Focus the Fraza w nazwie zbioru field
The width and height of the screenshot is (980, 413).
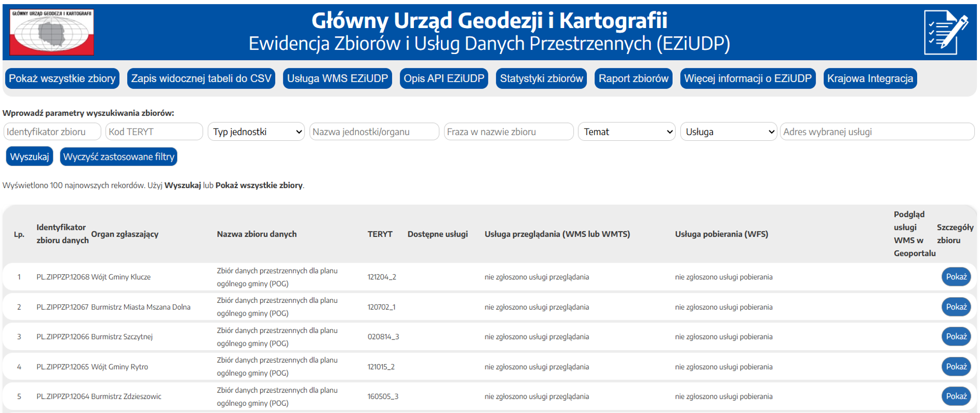point(509,132)
